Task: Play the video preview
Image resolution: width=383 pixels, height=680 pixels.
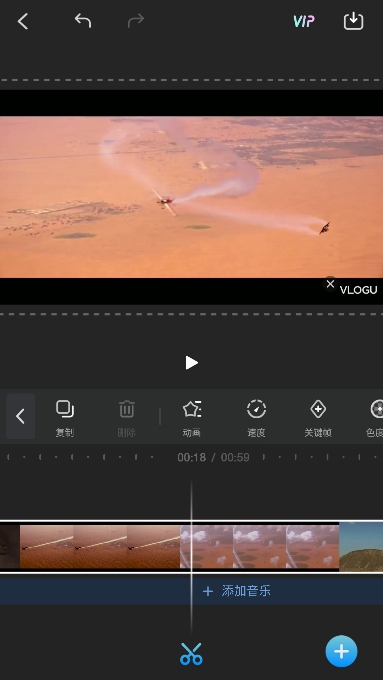Action: pyautogui.click(x=191, y=363)
